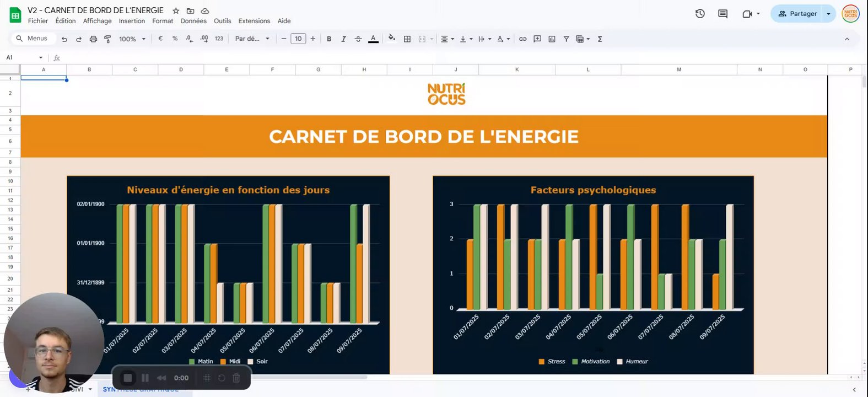The width and height of the screenshot is (868, 397).
Task: Open the Google Sheets home icon
Action: (x=15, y=15)
